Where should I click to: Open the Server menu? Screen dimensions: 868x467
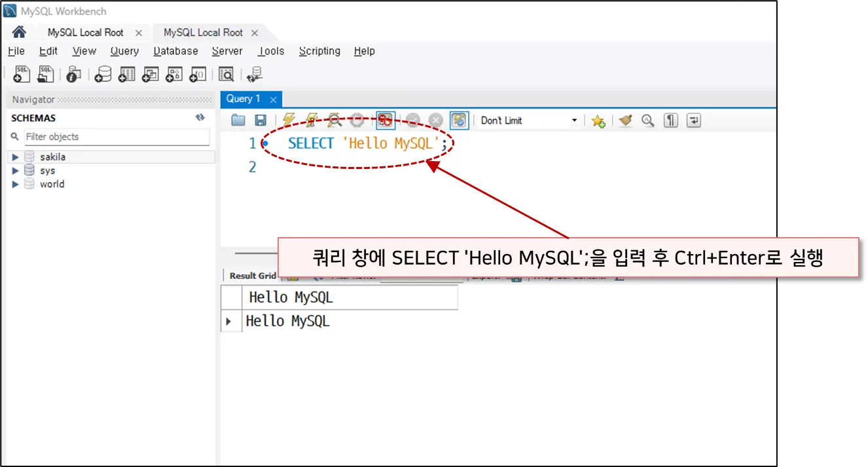(x=227, y=51)
